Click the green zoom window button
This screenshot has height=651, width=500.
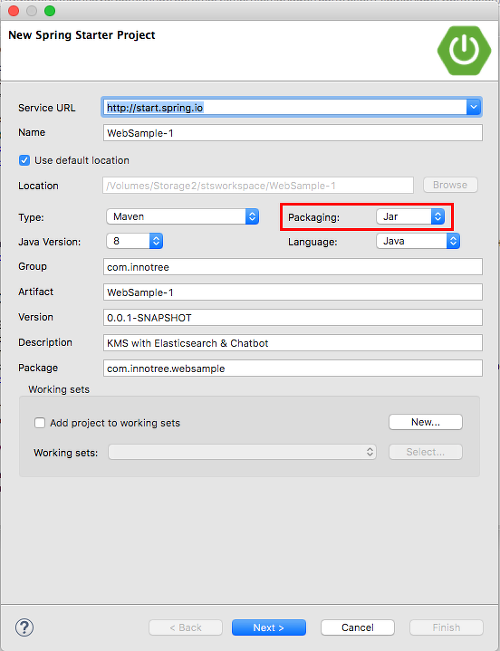[x=50, y=11]
